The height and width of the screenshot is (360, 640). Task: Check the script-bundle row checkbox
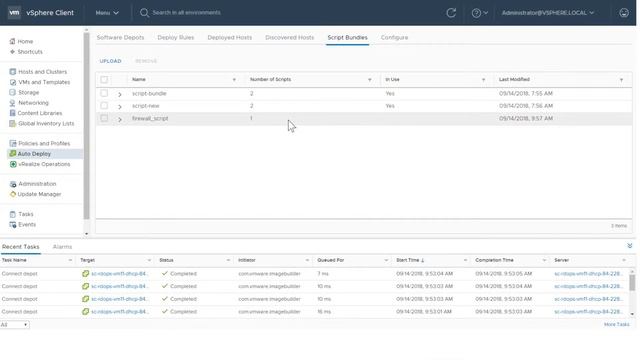tap(104, 93)
